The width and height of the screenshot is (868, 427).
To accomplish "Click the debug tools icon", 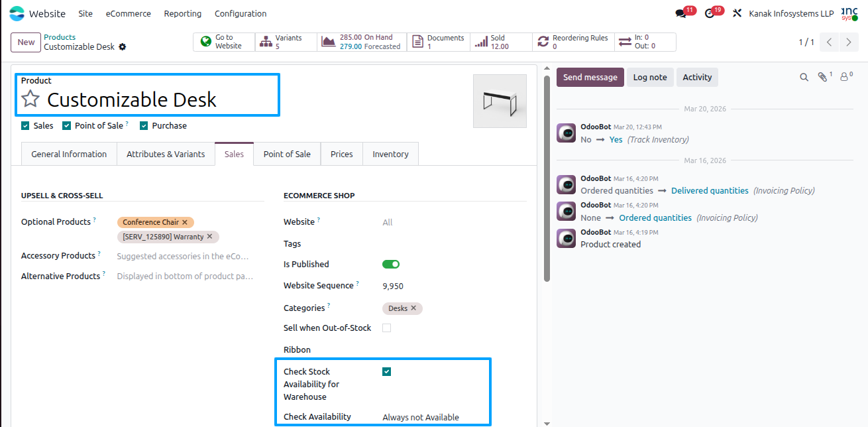I will 737,13.
